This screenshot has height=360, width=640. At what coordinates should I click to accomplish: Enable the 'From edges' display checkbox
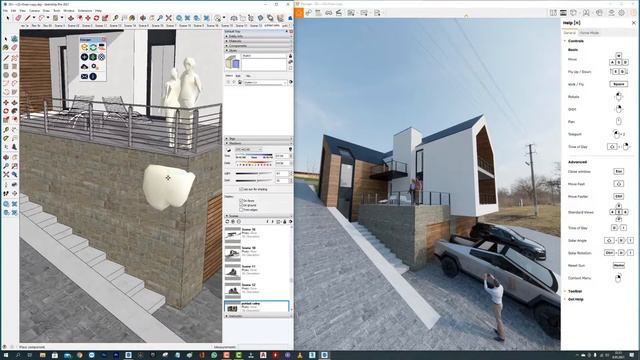tap(241, 210)
